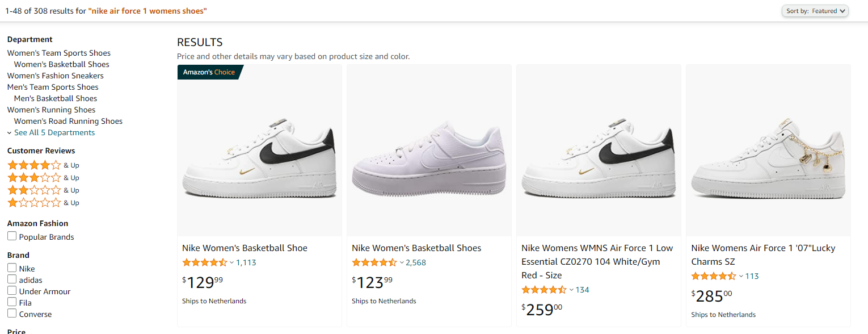The width and height of the screenshot is (868, 334).
Task: Click star rating of $123.99 Nike shoe
Action: point(374,262)
